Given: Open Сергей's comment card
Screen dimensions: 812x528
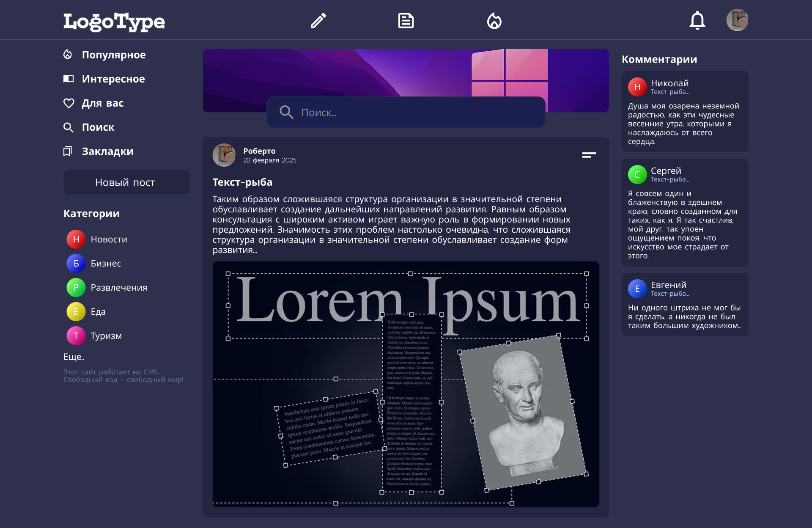Looking at the screenshot, I should (x=685, y=212).
